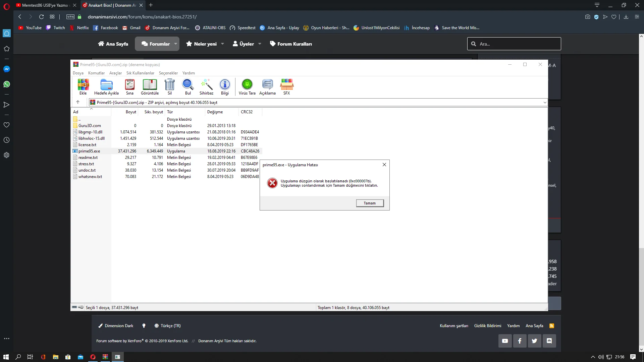Viewport: 644px width, 362px height.
Task: Click the Virüs Tara scan icon
Action: (247, 87)
